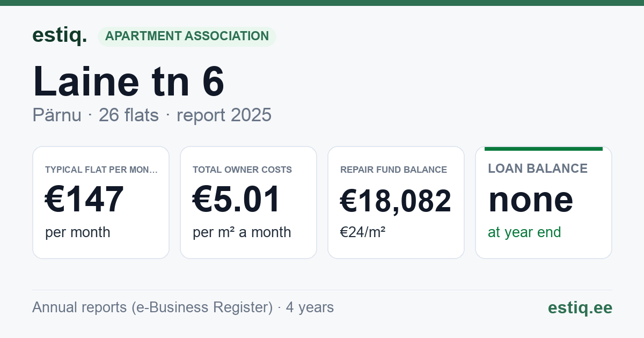Screen dimensions: 644x338
Task: Click the 'none' loan balance value
Action: [531, 200]
